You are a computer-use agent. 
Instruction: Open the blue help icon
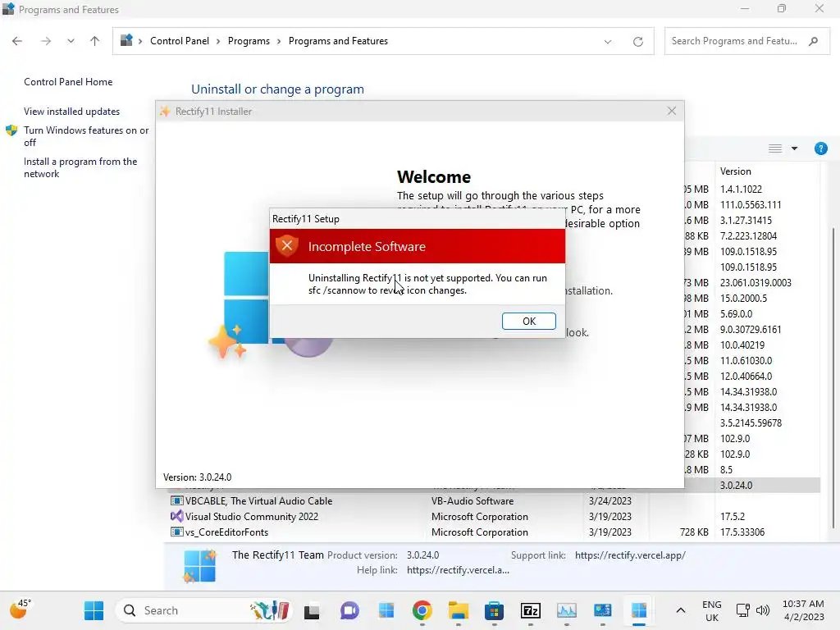tap(820, 148)
